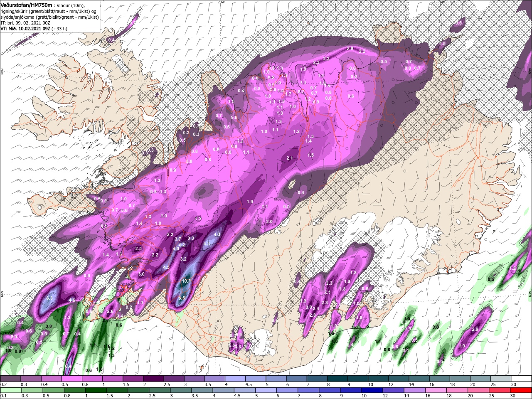This screenshot has height=399, width=532.
Task: Click the '20W' longitude label
Action: tap(221, 2)
